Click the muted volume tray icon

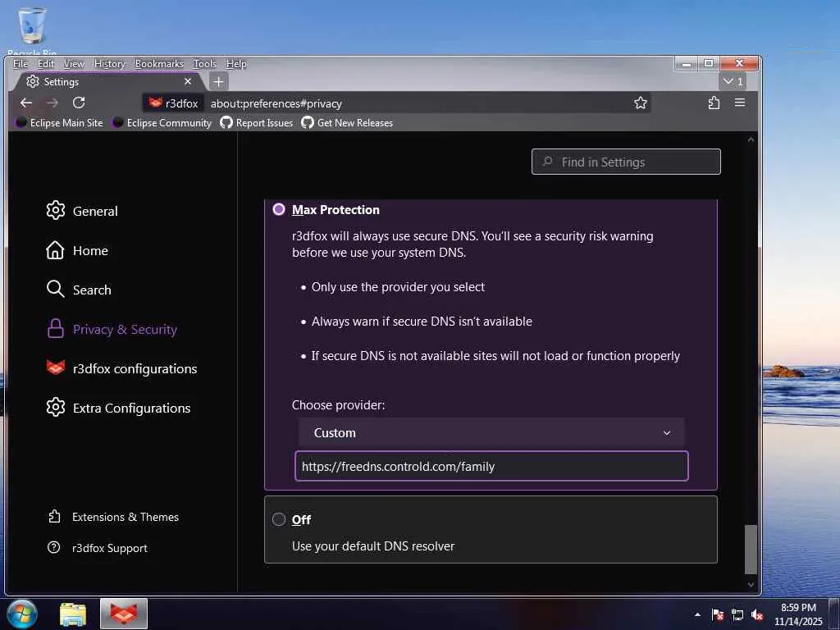point(757,614)
